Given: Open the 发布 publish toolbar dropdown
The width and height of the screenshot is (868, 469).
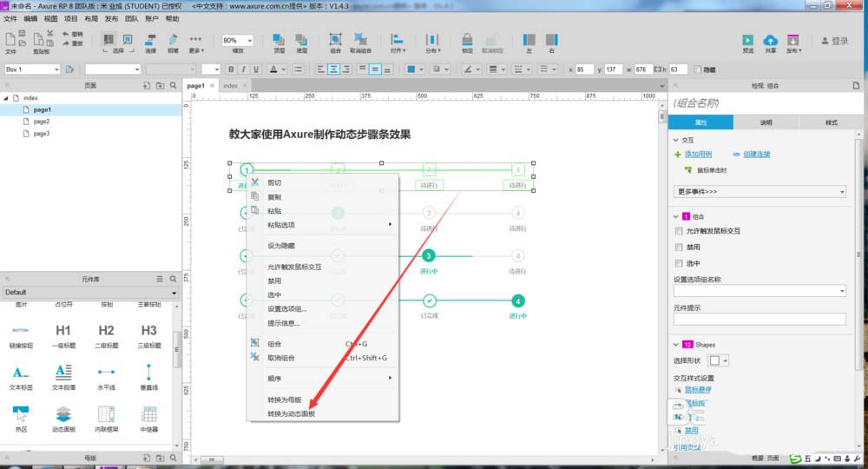Looking at the screenshot, I should (793, 42).
